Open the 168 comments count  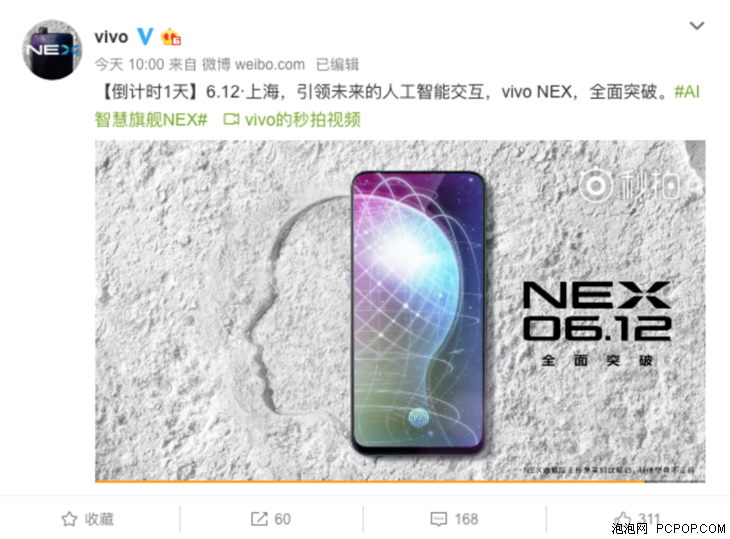pyautogui.click(x=466, y=519)
